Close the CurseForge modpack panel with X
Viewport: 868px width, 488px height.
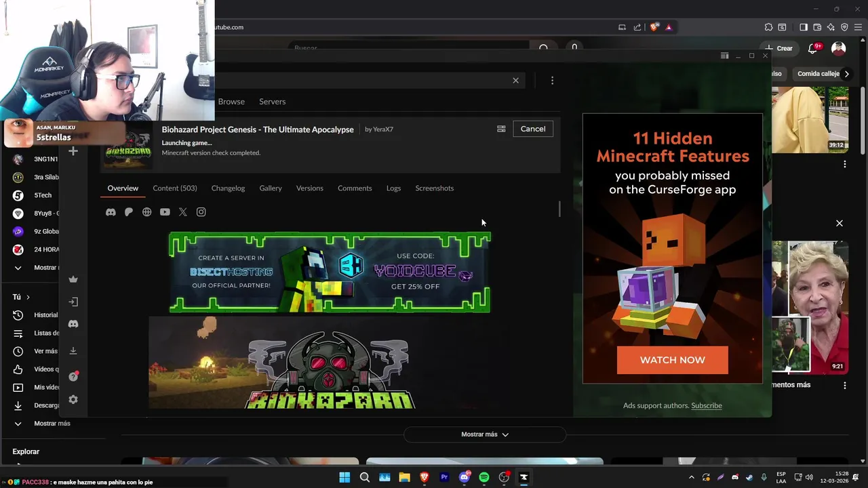(x=515, y=81)
